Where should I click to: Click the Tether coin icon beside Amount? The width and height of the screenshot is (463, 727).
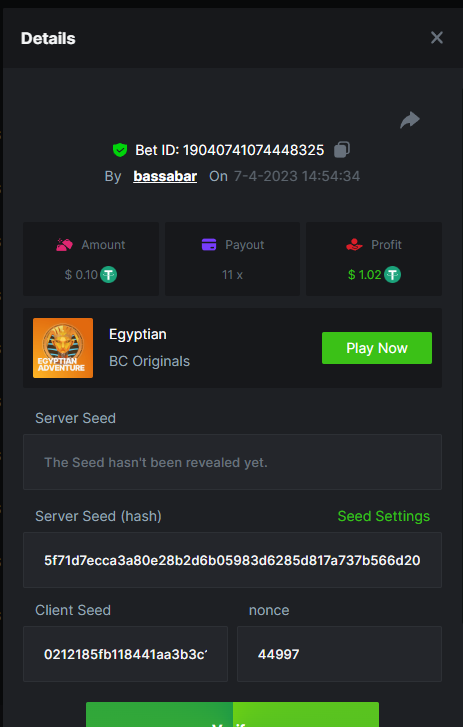tap(108, 275)
